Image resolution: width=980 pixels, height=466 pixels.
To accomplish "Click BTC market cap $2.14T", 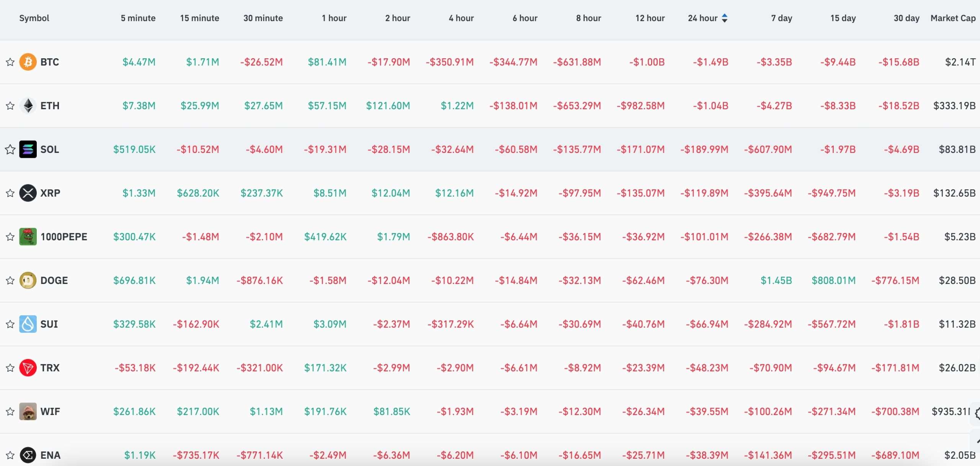I will click(x=960, y=62).
